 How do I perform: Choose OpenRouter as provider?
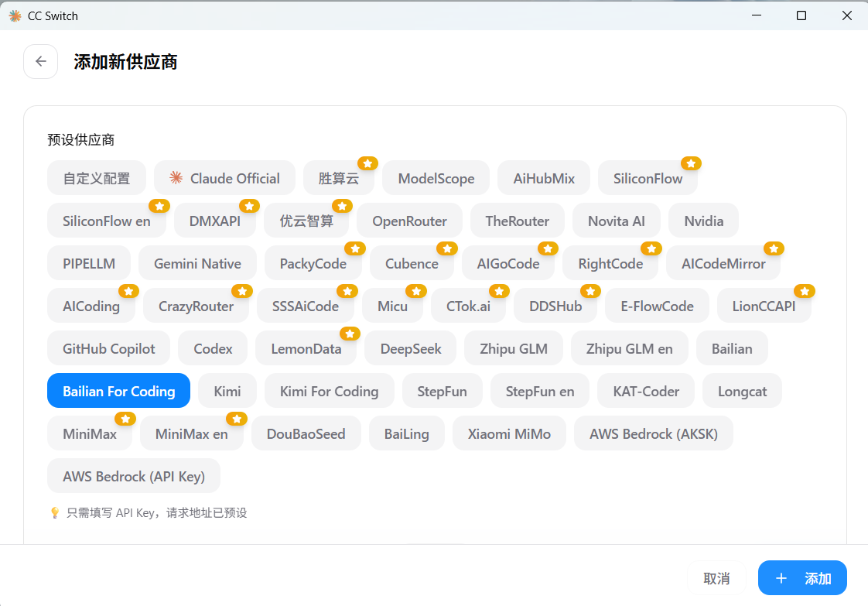[x=410, y=221]
